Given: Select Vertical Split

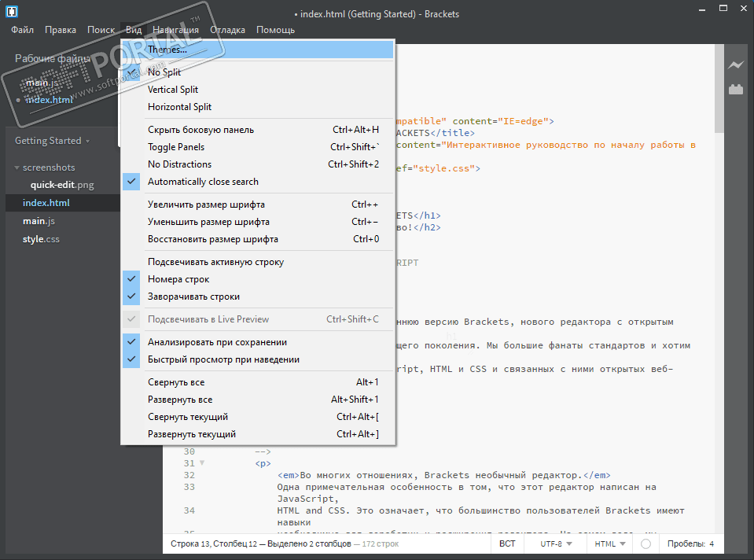Looking at the screenshot, I should [258, 90].
